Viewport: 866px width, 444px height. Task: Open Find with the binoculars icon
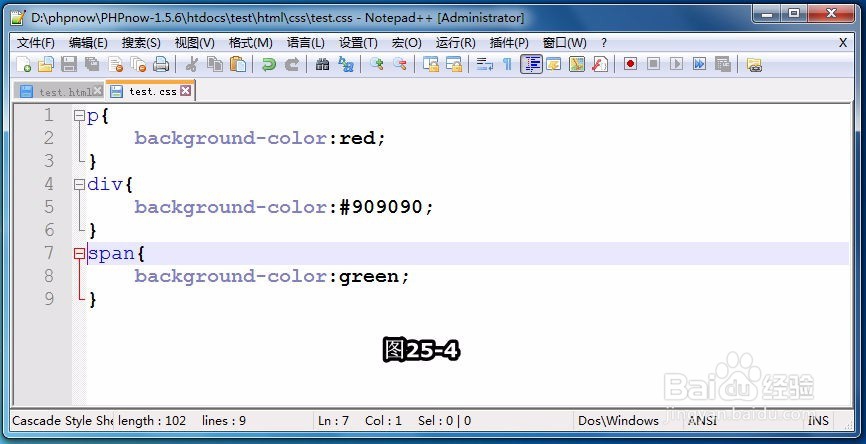click(323, 65)
